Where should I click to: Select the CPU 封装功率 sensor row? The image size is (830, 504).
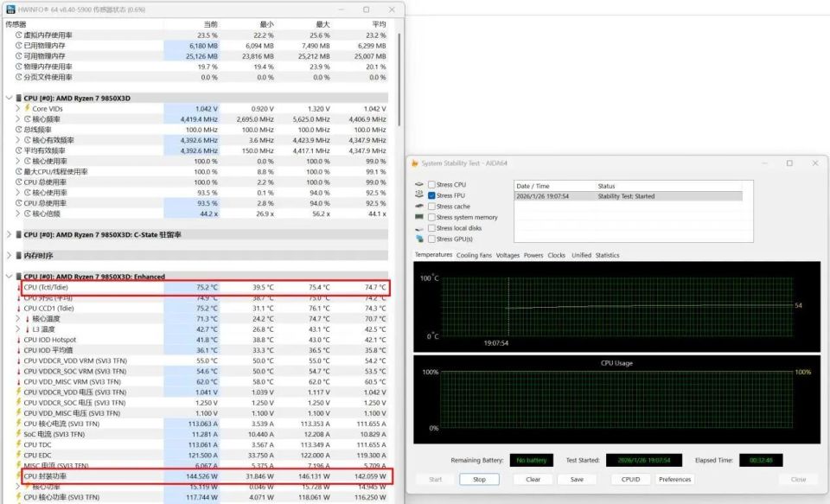click(x=207, y=476)
